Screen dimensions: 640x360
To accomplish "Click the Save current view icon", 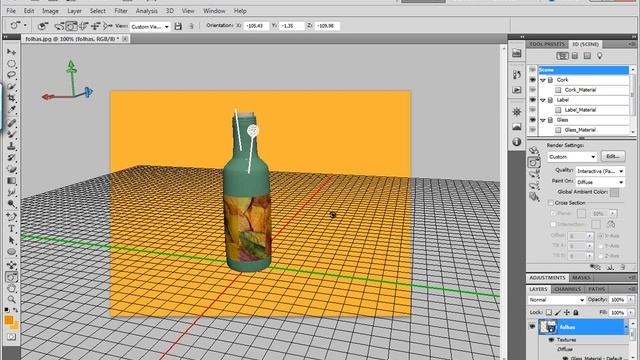I will click(x=178, y=26).
